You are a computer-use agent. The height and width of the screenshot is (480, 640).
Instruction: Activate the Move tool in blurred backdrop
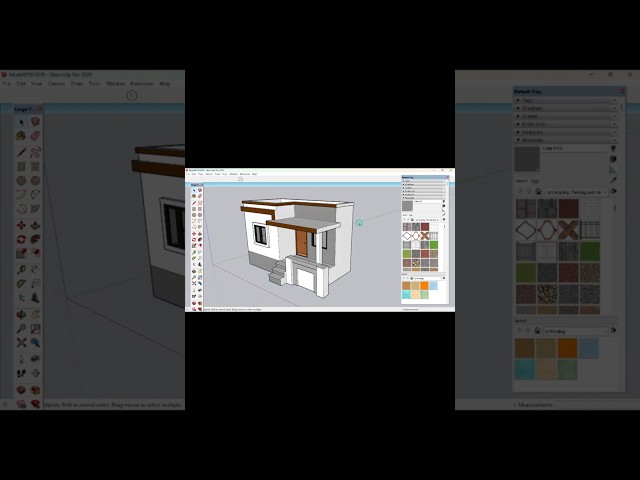(21, 225)
